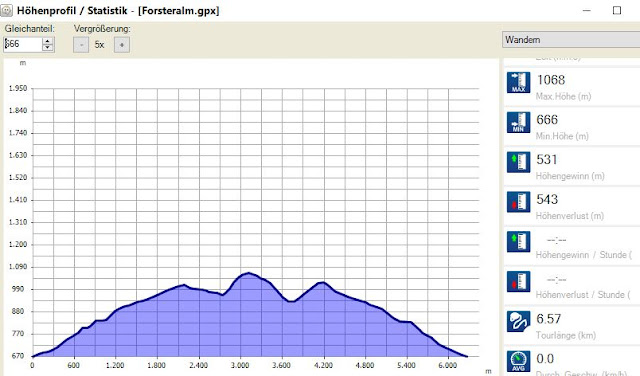The image size is (640, 376).
Task: Click the 6.000 x-axis label
Action: click(x=448, y=365)
